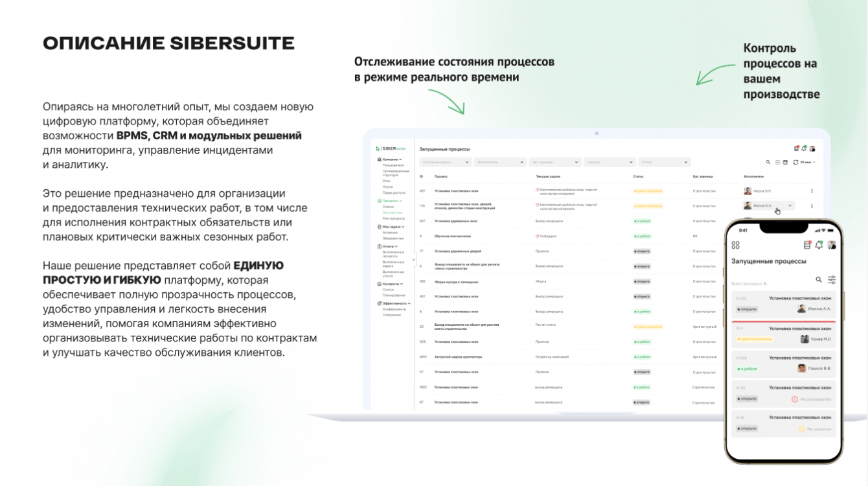Tap the в работе status badge on the phone
This screenshot has width=868, height=486.
coord(747,369)
